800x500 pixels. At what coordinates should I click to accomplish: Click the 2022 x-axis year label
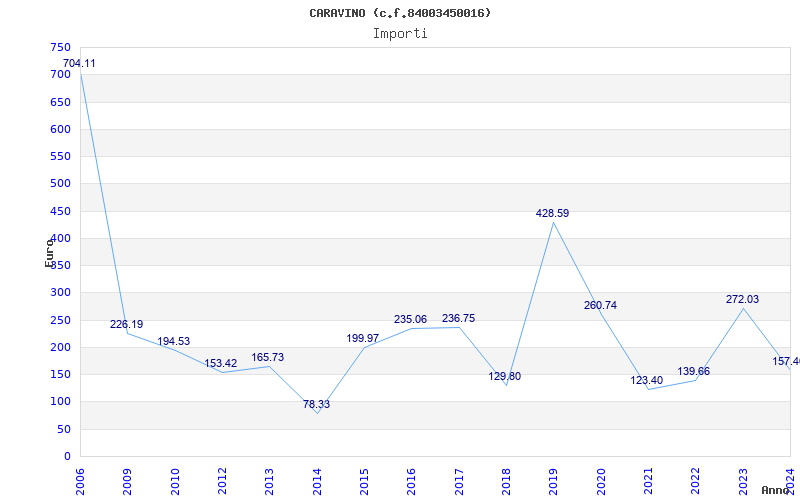coord(695,482)
